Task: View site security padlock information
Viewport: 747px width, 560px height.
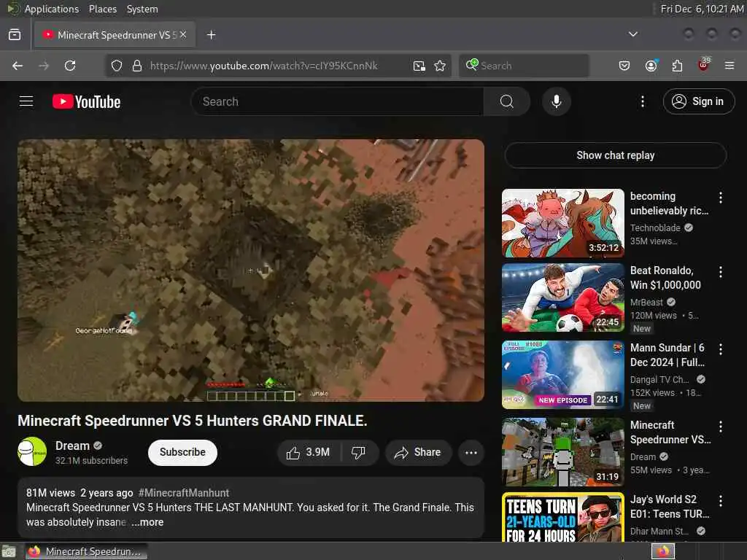Action: pos(136,66)
